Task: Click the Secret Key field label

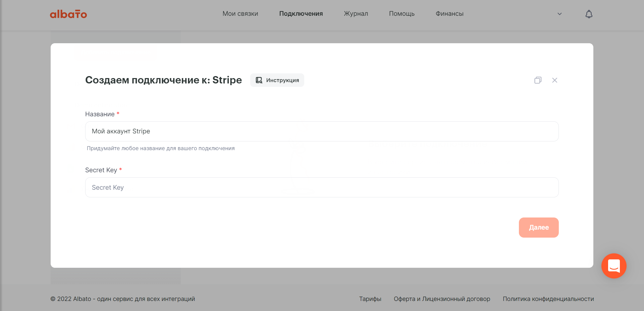Action: click(x=101, y=170)
